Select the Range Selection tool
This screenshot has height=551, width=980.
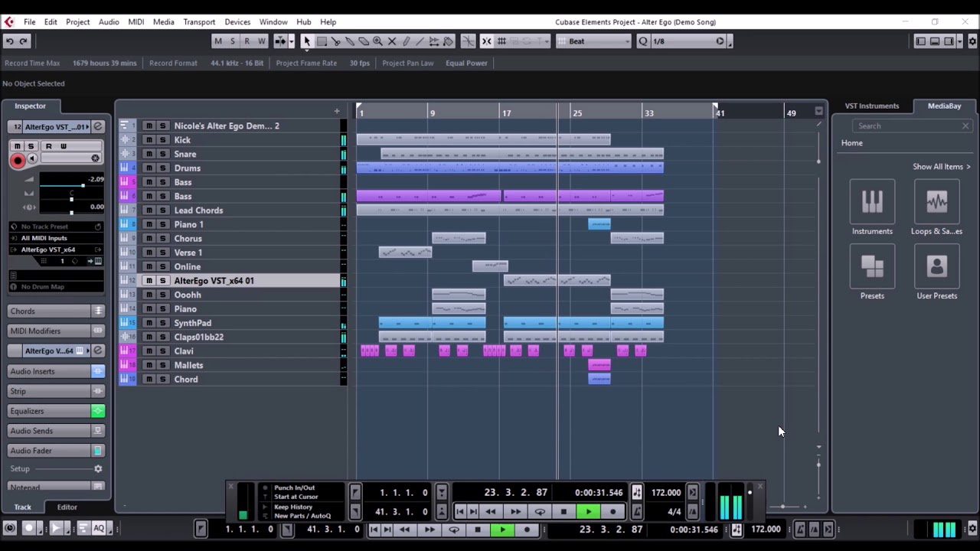coord(322,41)
